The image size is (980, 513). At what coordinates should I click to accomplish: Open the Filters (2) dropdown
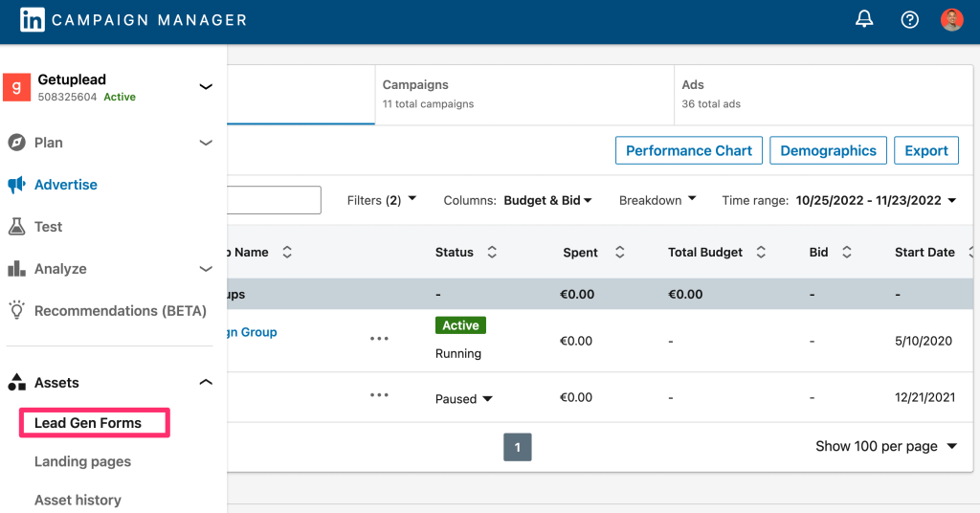pos(381,200)
